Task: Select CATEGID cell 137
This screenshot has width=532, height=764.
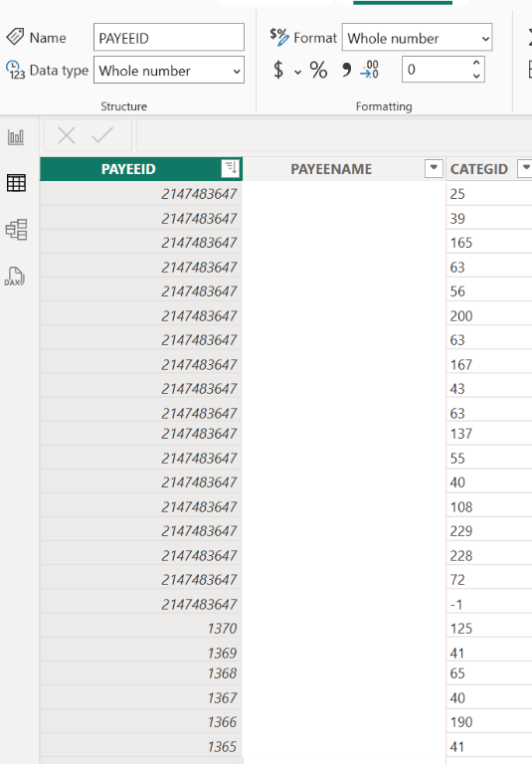Action: (488, 433)
